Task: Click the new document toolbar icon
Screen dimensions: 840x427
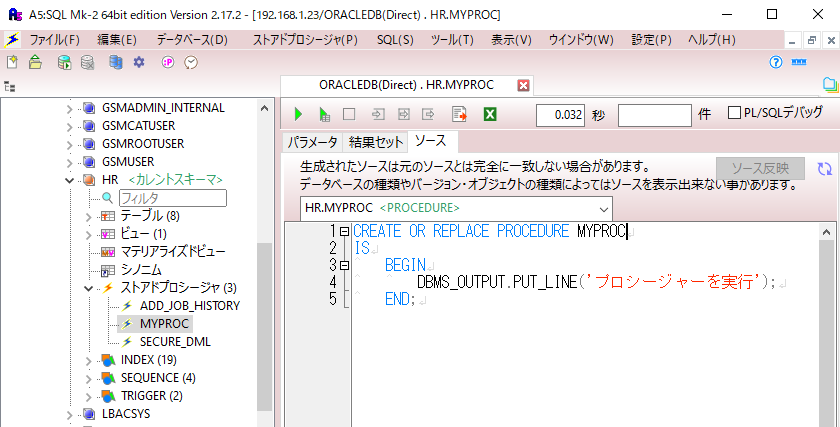Action: click(12, 62)
